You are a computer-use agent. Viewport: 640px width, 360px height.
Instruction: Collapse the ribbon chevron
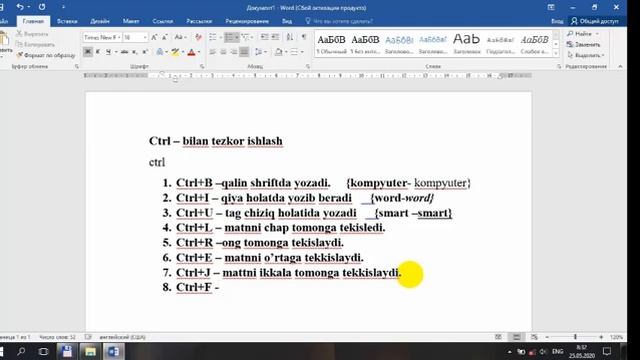tap(620, 66)
